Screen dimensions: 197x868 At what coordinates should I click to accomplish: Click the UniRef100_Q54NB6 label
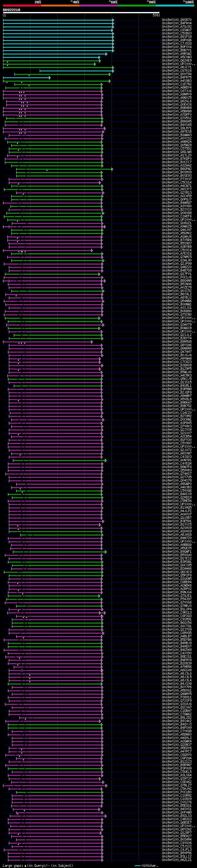[177, 301]
